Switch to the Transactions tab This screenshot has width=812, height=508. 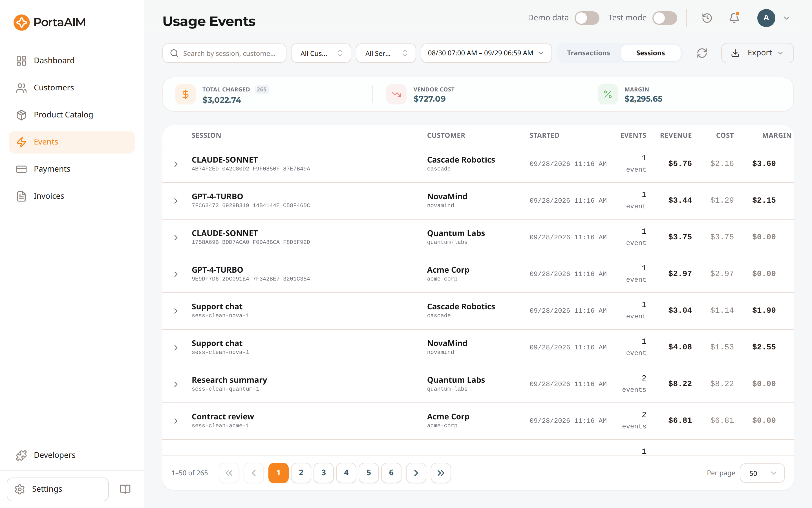(588, 53)
